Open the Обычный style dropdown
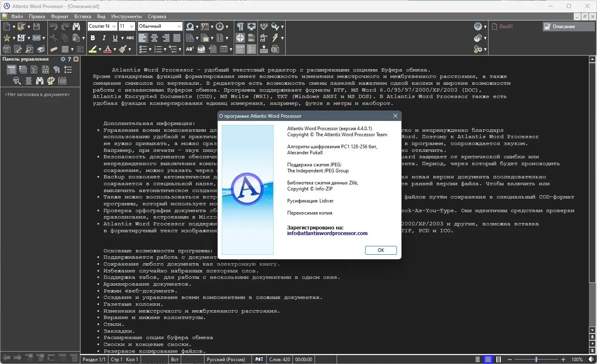The width and height of the screenshot is (597, 364). pos(160,26)
